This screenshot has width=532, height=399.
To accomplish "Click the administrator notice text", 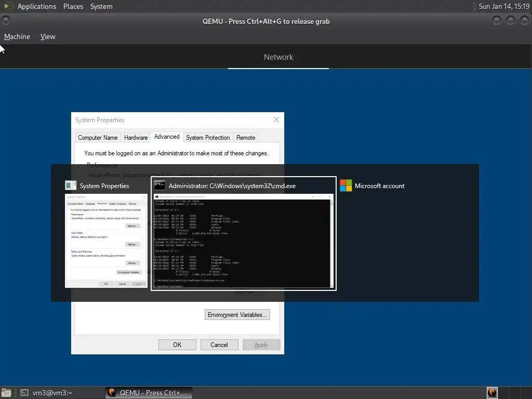I will (176, 153).
